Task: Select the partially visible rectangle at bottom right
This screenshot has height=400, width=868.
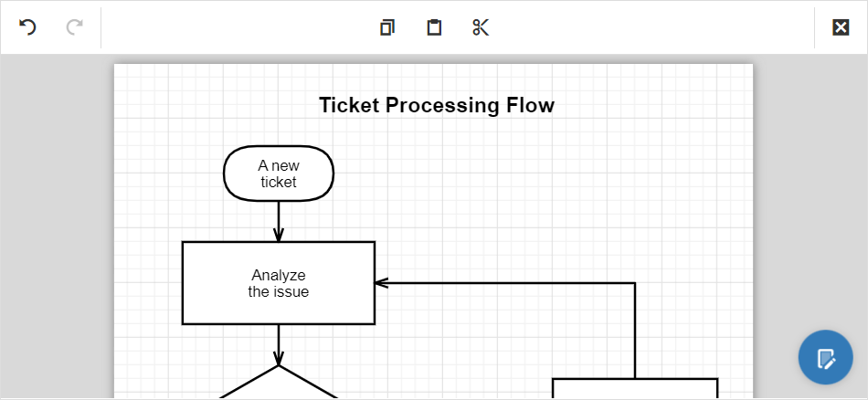Action: tap(634, 389)
